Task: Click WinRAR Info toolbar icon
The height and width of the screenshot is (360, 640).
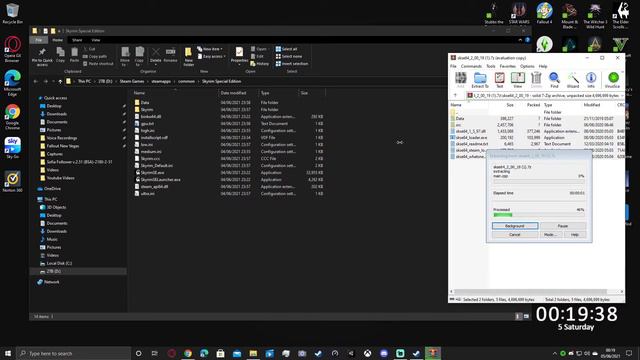Action: (591, 80)
